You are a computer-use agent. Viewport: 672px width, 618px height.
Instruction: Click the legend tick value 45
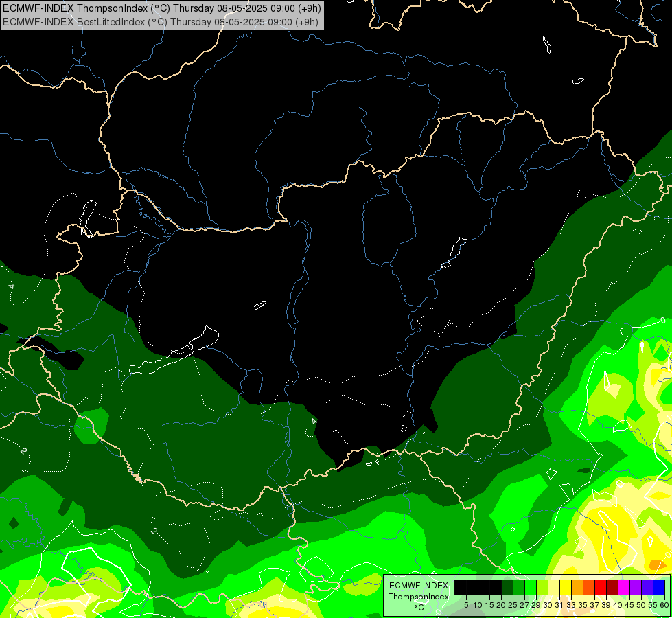(629, 605)
